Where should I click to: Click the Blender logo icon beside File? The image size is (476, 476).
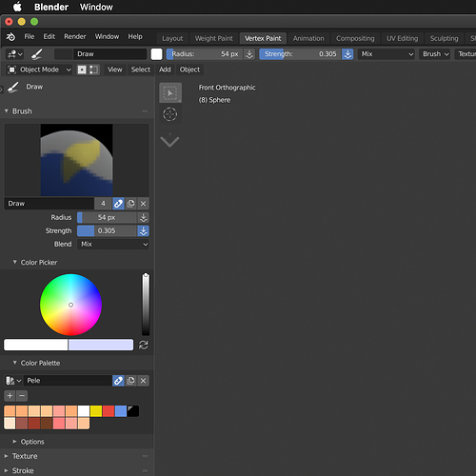pyautogui.click(x=10, y=37)
